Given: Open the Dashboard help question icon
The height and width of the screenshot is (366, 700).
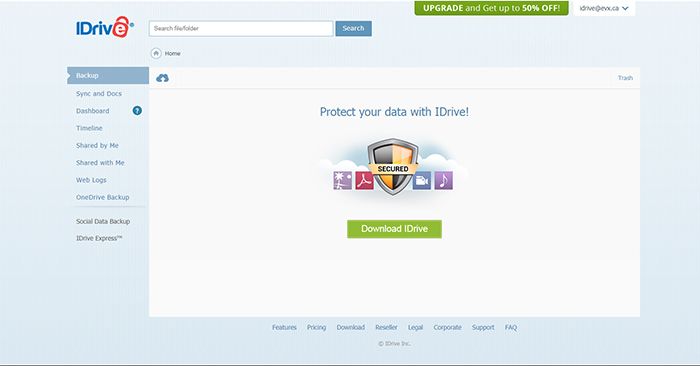Looking at the screenshot, I should (137, 111).
